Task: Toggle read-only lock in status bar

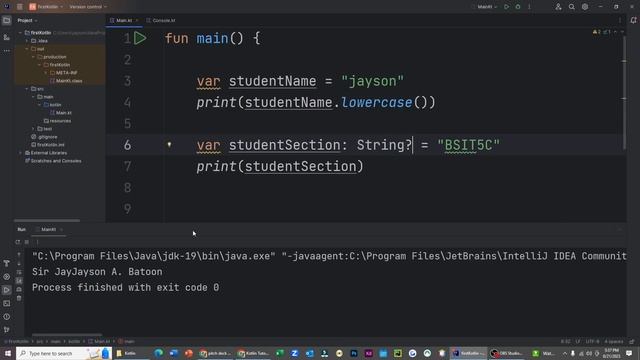Action: click(x=632, y=342)
